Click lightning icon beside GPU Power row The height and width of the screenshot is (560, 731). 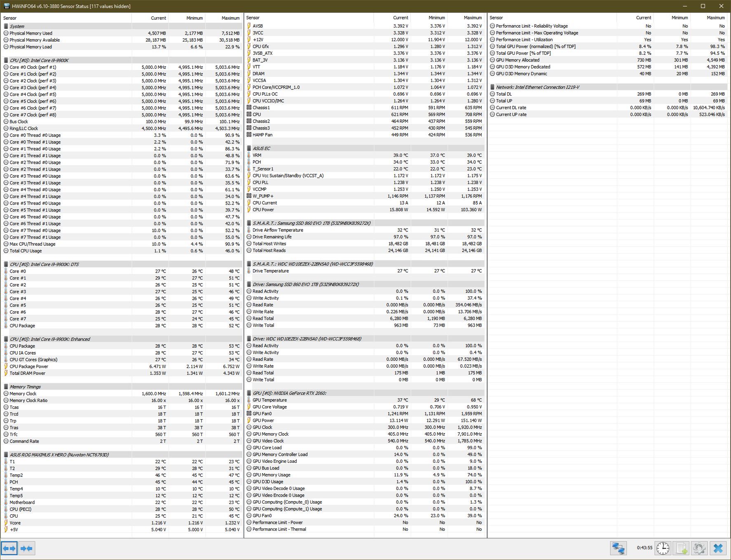click(x=249, y=420)
